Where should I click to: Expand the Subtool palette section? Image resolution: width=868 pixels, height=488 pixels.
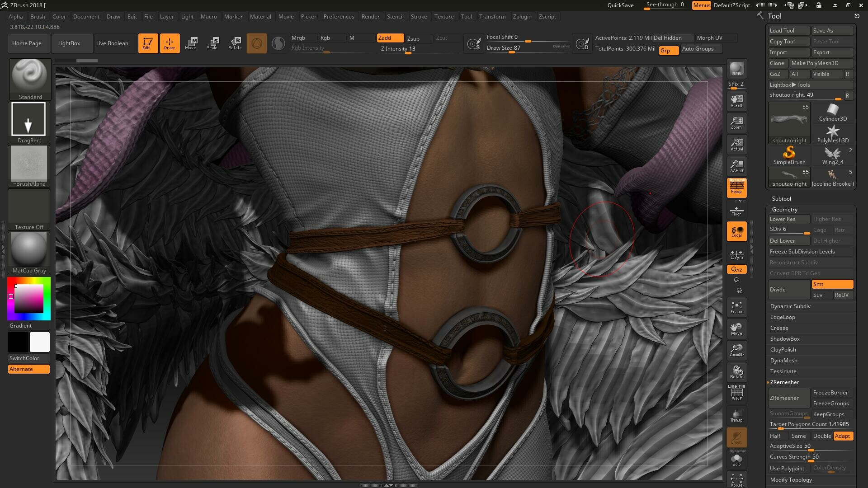[781, 199]
